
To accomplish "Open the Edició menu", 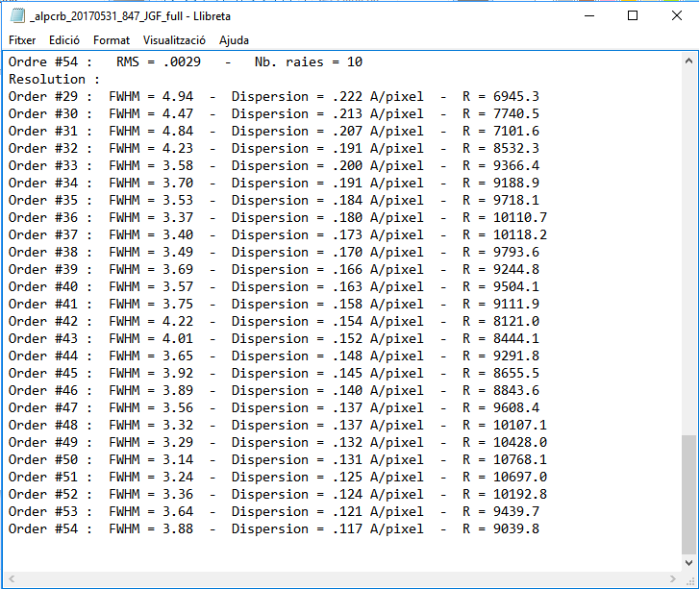I will [64, 40].
